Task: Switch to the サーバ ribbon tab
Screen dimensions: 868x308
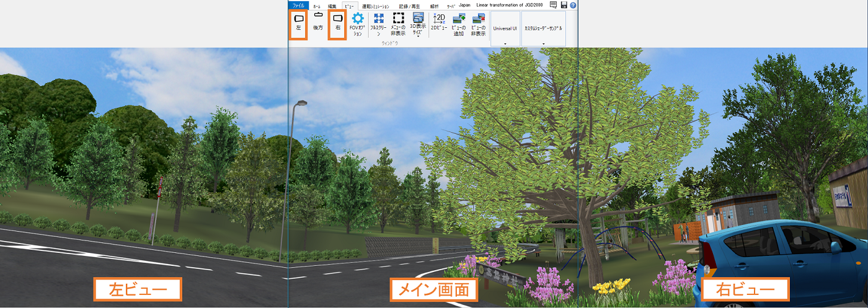Action: (451, 6)
